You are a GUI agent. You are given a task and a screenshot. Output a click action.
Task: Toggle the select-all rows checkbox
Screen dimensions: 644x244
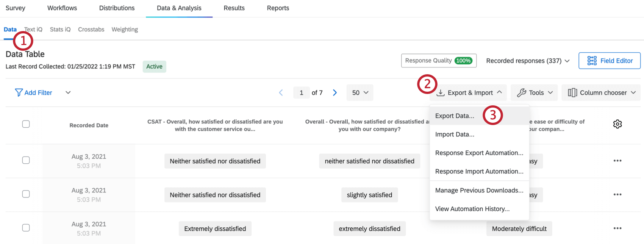pyautogui.click(x=26, y=124)
